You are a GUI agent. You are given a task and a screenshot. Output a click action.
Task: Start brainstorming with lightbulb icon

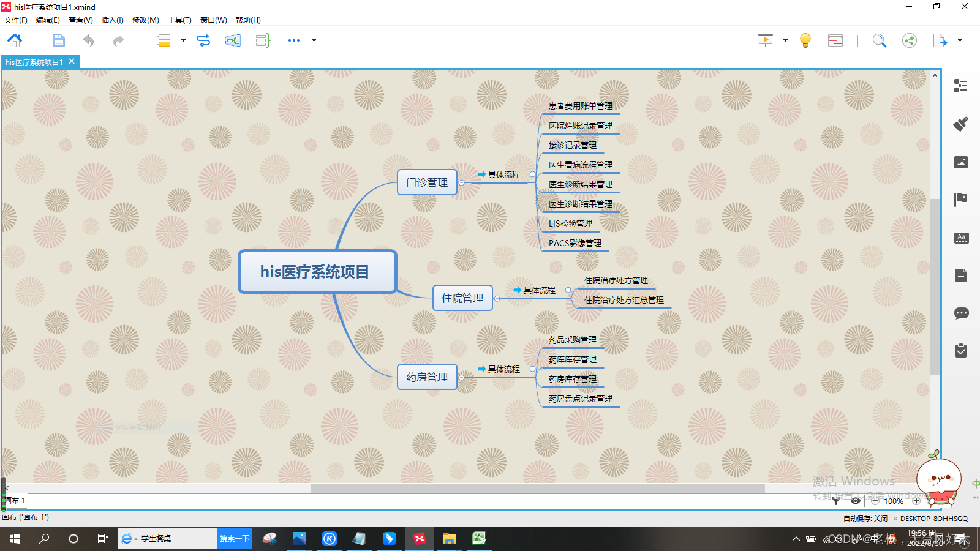(x=805, y=40)
